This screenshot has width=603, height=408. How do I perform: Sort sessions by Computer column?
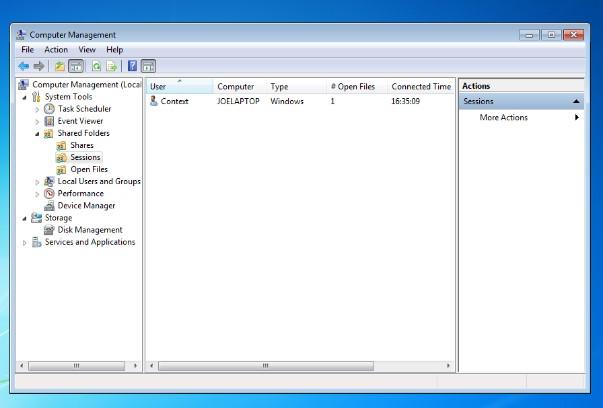(x=240, y=87)
